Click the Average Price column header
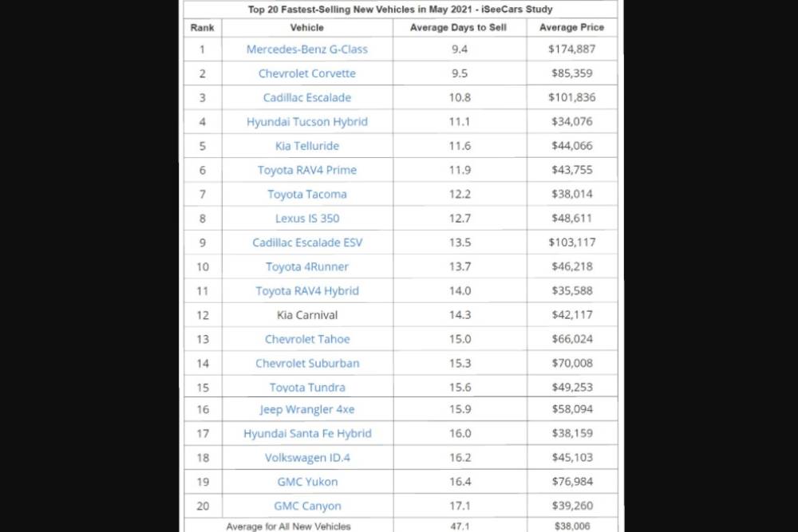Screen dimensions: 798x532 click(571, 27)
